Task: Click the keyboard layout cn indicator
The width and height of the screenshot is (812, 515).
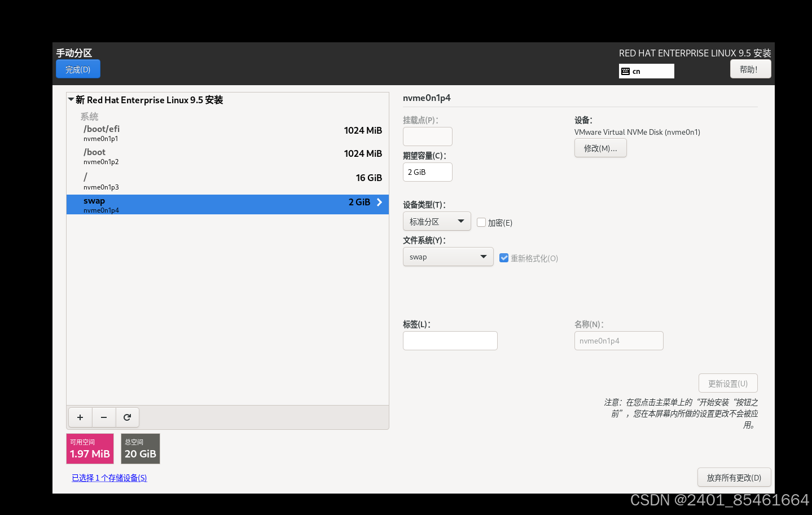Action: 647,71
